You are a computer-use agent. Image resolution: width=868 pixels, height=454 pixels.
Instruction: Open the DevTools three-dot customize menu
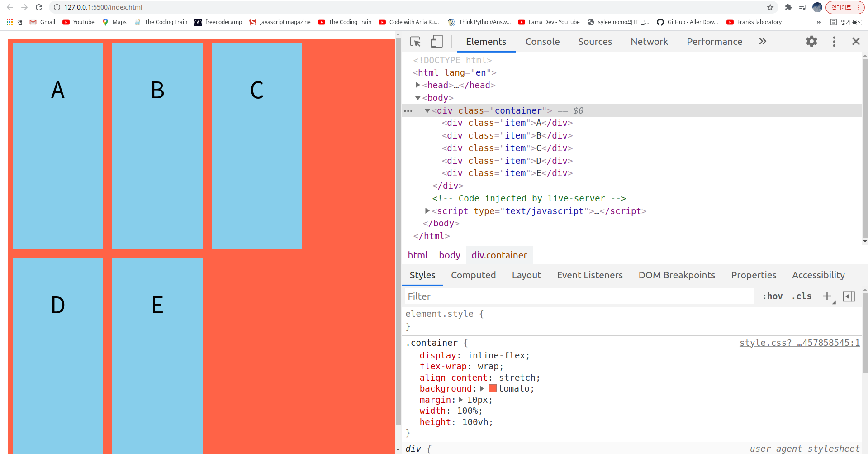pos(834,41)
